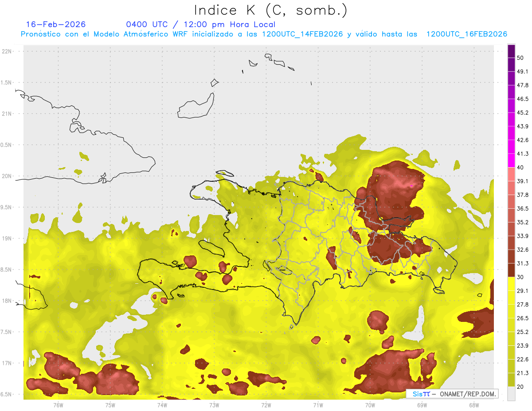532x411 pixels.
Task: Click the '20N' latitude label
Action: (x=7, y=176)
